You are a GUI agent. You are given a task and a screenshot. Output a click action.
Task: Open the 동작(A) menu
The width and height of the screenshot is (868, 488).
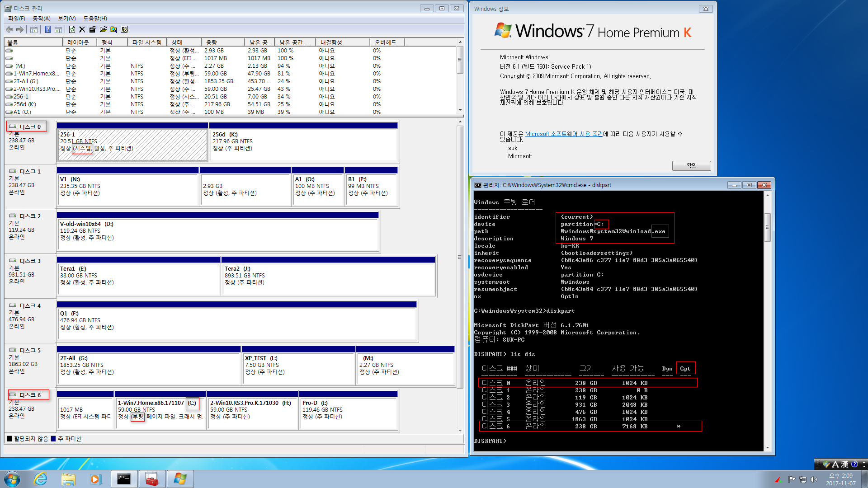click(42, 19)
